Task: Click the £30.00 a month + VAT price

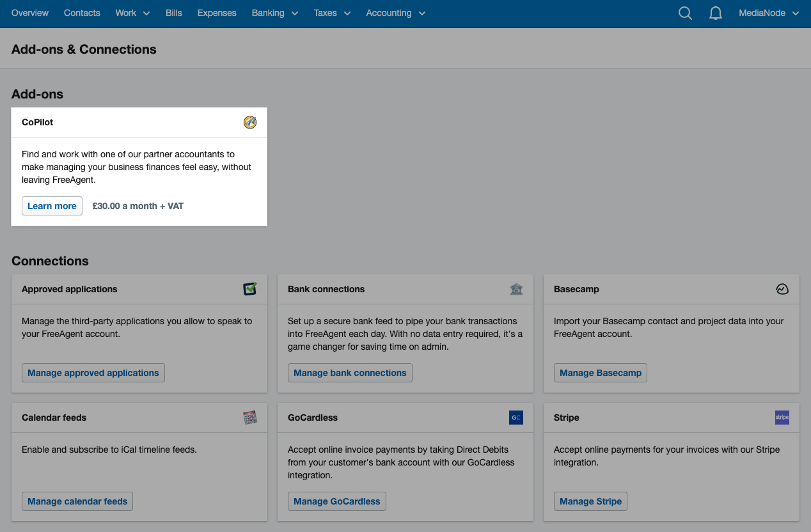Action: pos(138,206)
